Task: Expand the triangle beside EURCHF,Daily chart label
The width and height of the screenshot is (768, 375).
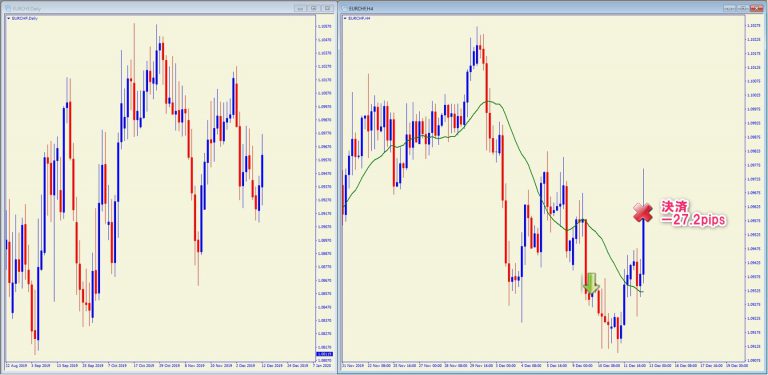Action: coord(8,18)
